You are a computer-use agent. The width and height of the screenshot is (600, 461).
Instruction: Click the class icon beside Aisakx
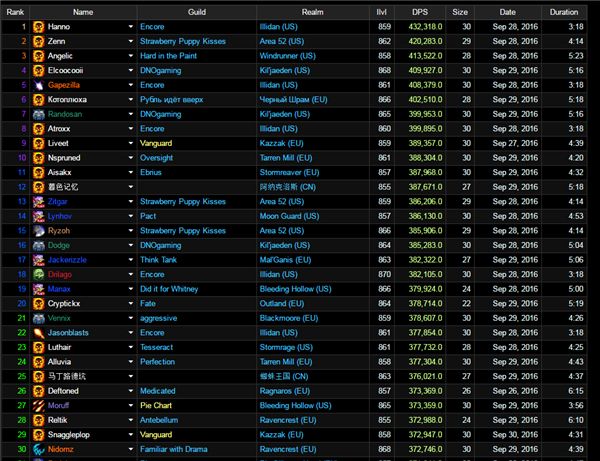click(x=38, y=172)
